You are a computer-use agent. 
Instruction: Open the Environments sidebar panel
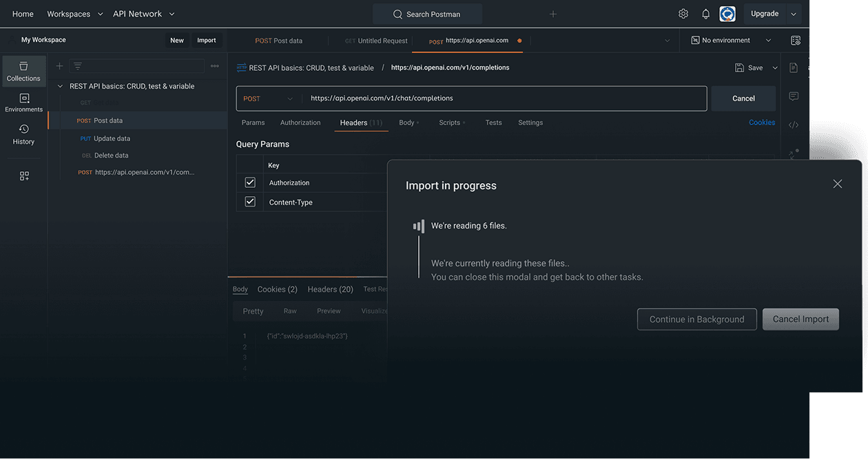[23, 103]
